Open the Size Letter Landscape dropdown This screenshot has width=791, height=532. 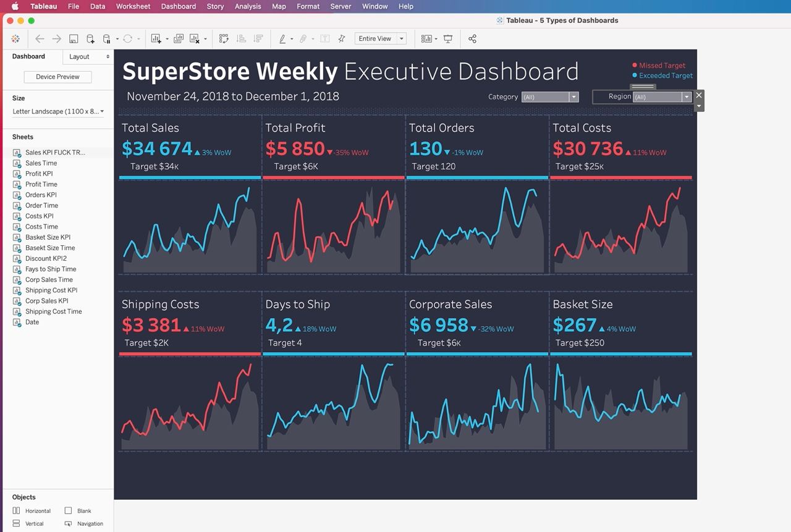[58, 112]
